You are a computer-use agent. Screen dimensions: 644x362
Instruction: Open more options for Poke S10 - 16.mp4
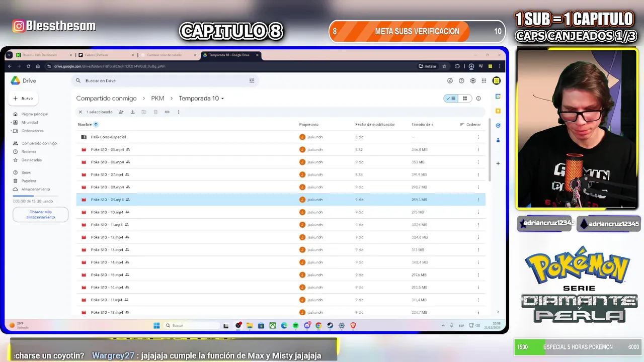point(478,288)
